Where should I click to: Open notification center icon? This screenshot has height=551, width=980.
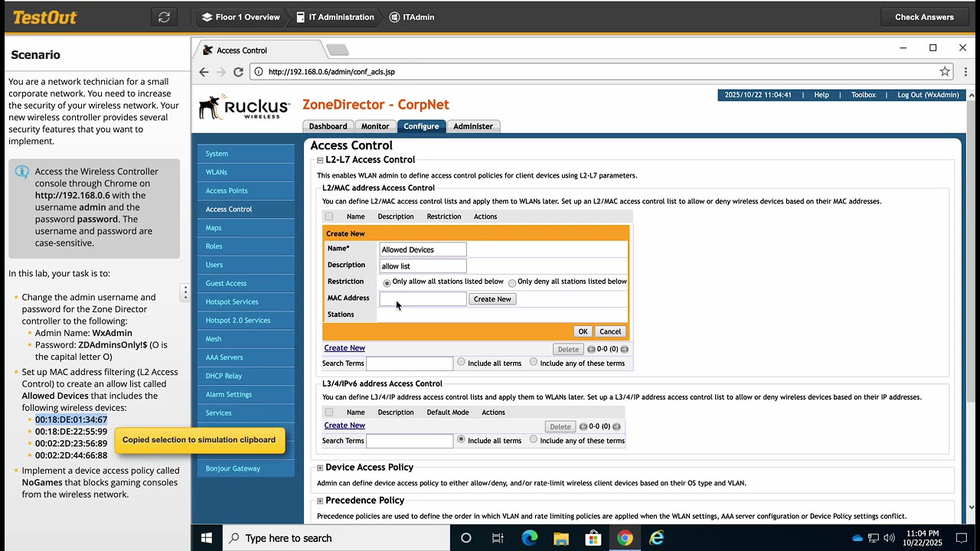click(x=962, y=538)
